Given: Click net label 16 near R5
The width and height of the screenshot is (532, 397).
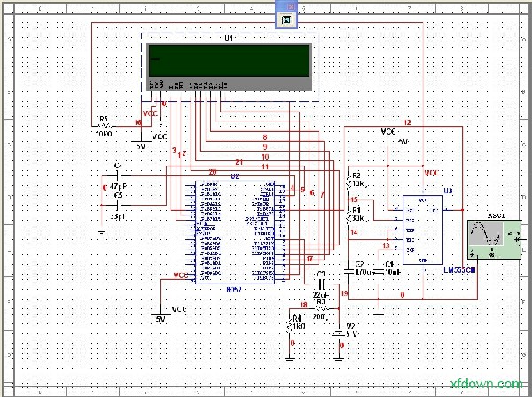Looking at the screenshot, I should [137, 122].
